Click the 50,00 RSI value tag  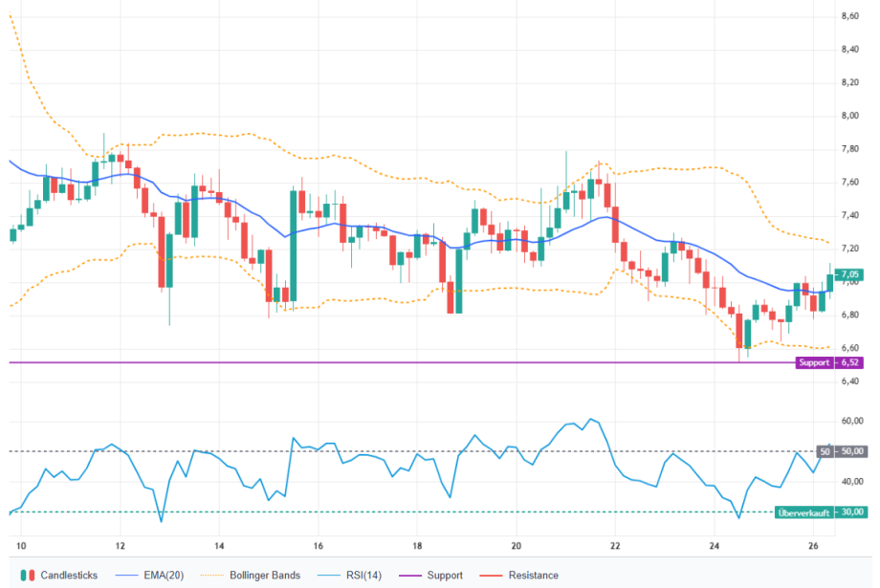pyautogui.click(x=851, y=451)
